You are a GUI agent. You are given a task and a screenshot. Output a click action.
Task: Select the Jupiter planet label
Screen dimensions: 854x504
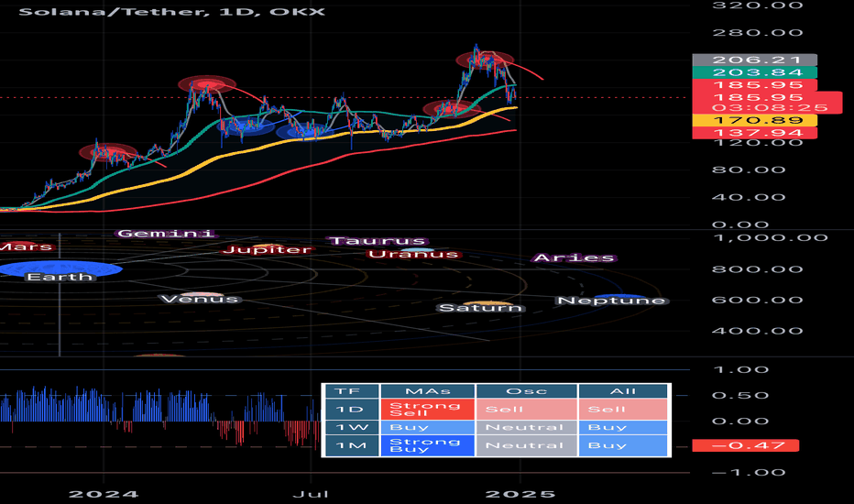pos(267,250)
